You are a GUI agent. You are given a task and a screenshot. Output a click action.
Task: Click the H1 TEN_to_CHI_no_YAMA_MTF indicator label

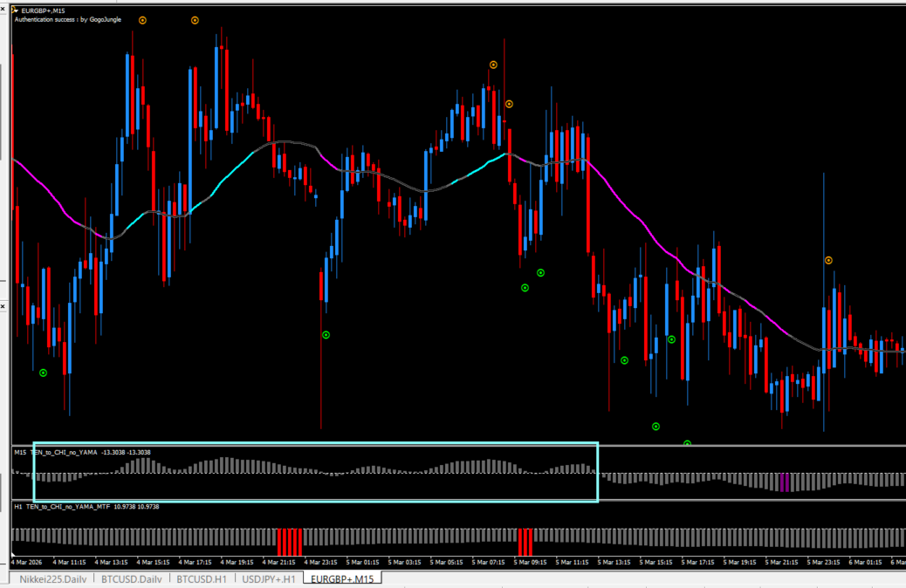click(x=68, y=506)
